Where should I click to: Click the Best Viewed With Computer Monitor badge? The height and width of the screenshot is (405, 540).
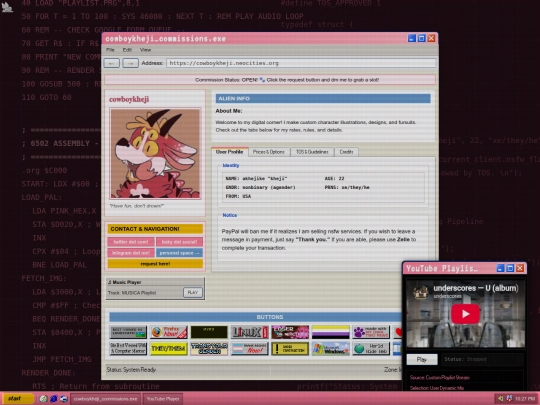coord(128,349)
